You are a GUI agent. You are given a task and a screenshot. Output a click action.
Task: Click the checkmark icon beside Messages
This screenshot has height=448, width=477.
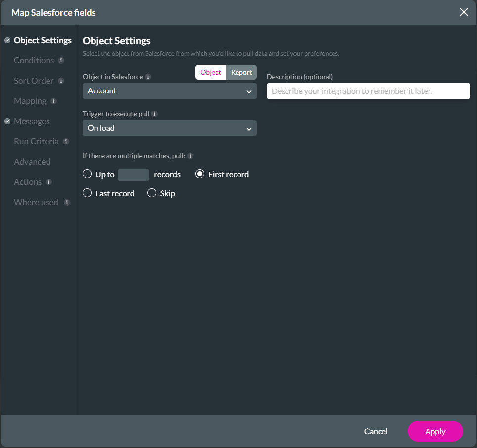(x=7, y=121)
